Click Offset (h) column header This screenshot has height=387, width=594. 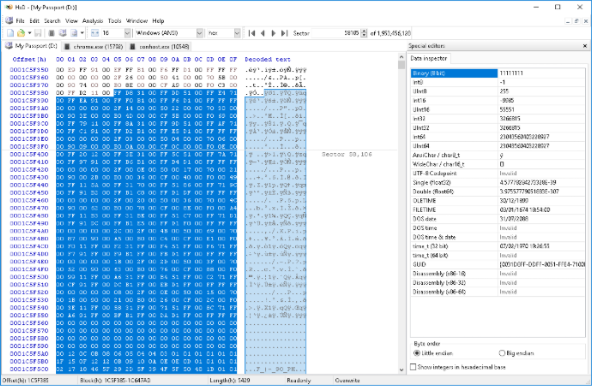(29, 59)
